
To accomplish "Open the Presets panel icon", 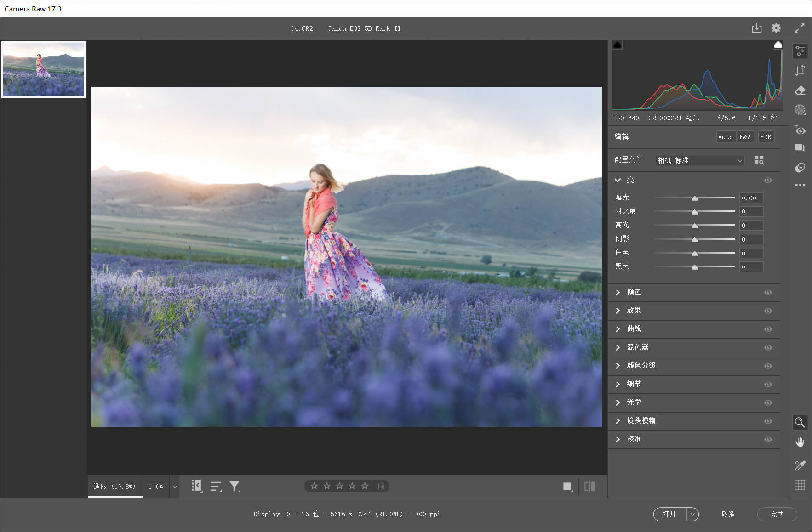I will tap(800, 168).
